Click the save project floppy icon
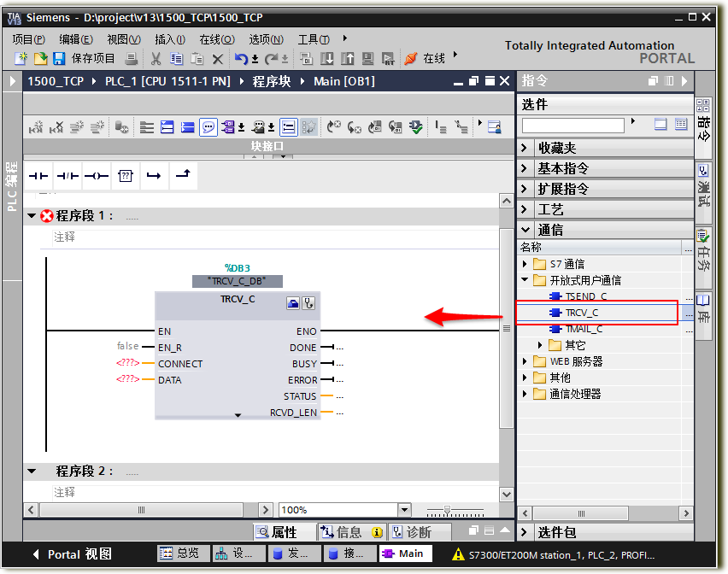This screenshot has width=728, height=574. point(59,58)
